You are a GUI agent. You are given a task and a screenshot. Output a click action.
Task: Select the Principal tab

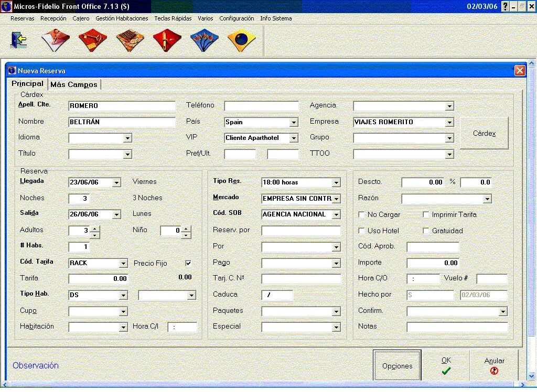coord(27,83)
